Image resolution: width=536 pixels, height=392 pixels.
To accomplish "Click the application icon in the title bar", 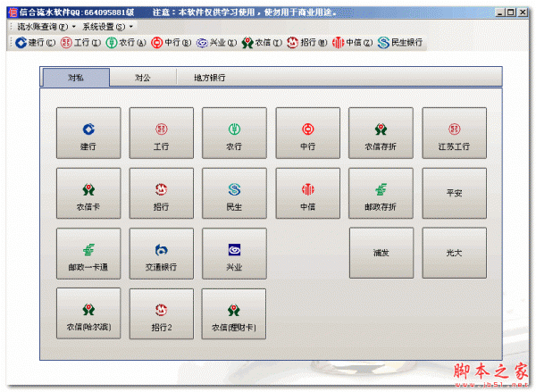I will tap(13, 13).
